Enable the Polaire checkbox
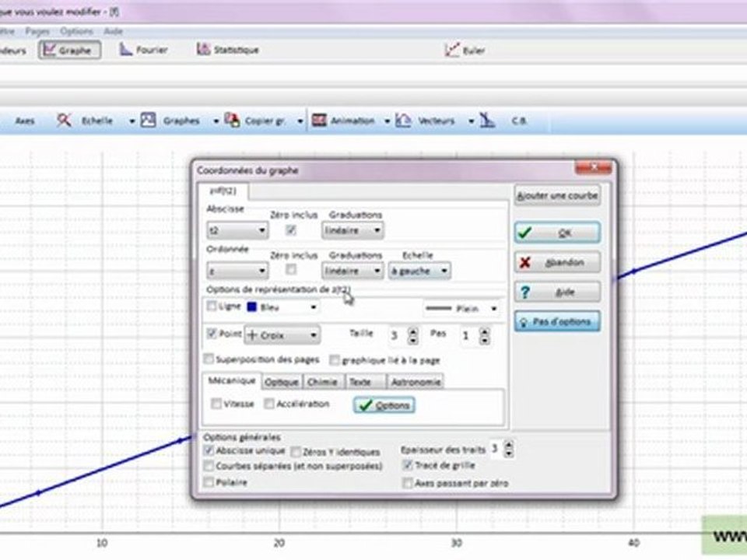The width and height of the screenshot is (747, 560). tap(209, 482)
